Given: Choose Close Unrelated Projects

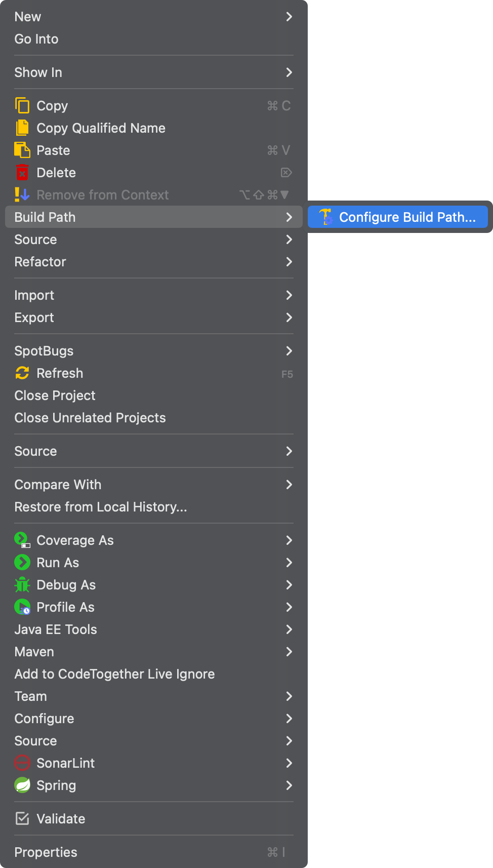Looking at the screenshot, I should [90, 418].
